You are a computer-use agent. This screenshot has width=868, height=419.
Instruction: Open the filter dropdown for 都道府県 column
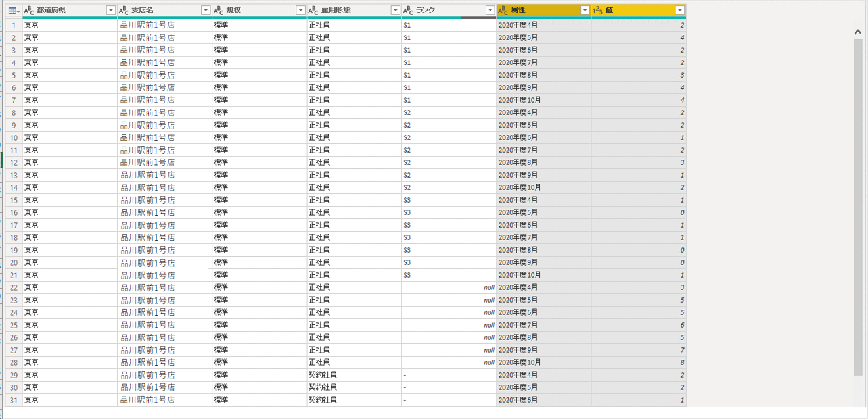coord(110,11)
